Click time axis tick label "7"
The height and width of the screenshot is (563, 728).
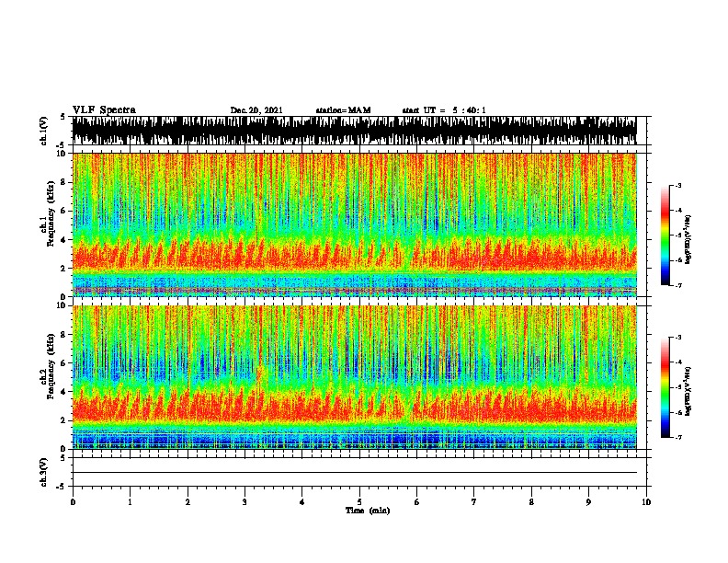[x=474, y=502]
